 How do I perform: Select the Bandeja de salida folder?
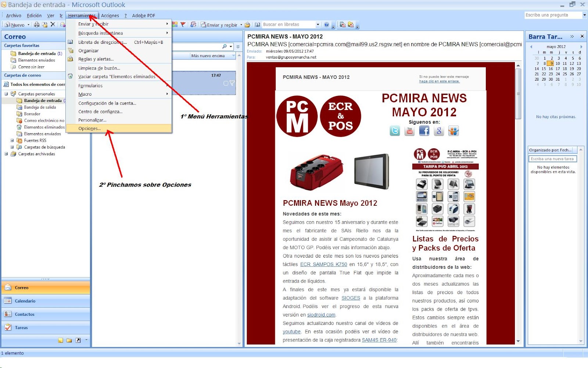point(40,107)
